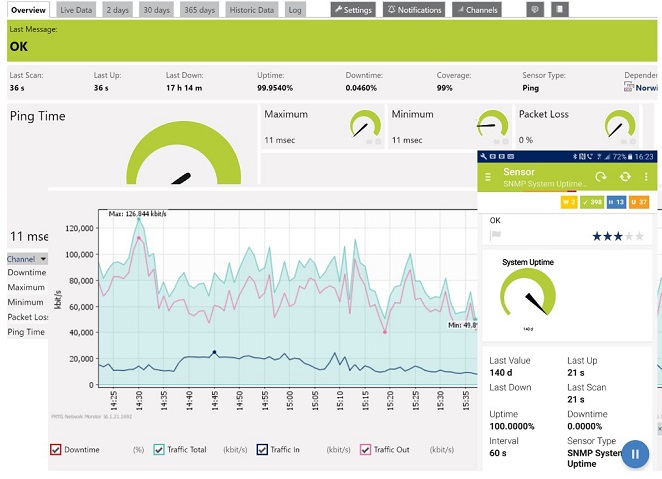Viewport: 662px width, 479px height.
Task: Click the 16:23 clock in phone status bar
Action: [x=644, y=157]
